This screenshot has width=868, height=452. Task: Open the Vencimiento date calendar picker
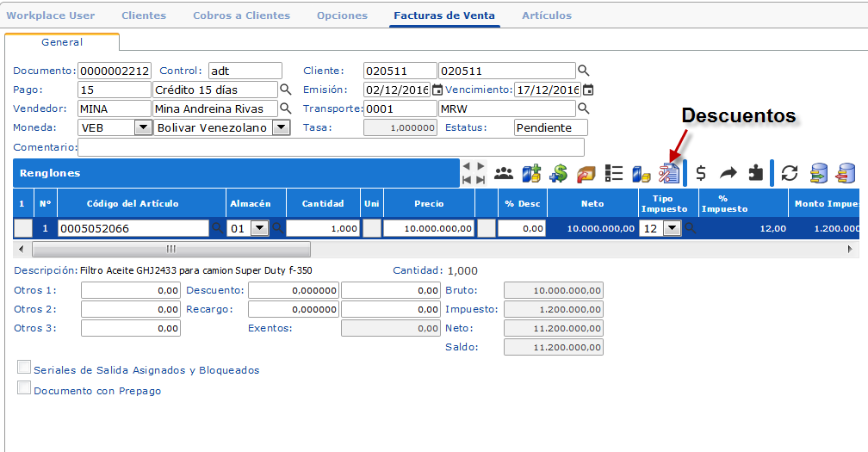(x=588, y=90)
